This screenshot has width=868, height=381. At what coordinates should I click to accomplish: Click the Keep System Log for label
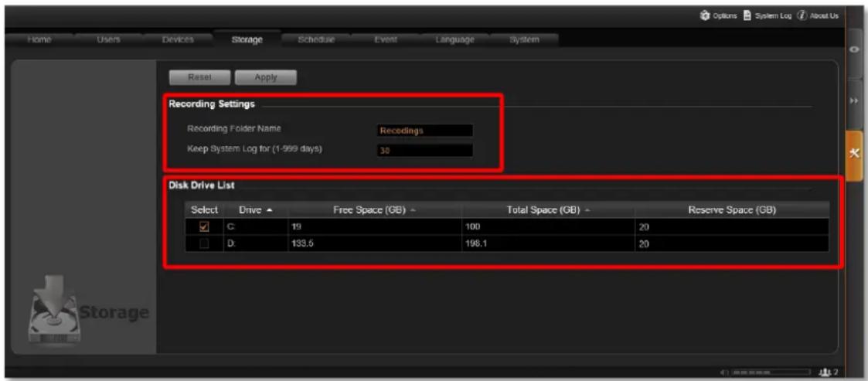click(254, 148)
